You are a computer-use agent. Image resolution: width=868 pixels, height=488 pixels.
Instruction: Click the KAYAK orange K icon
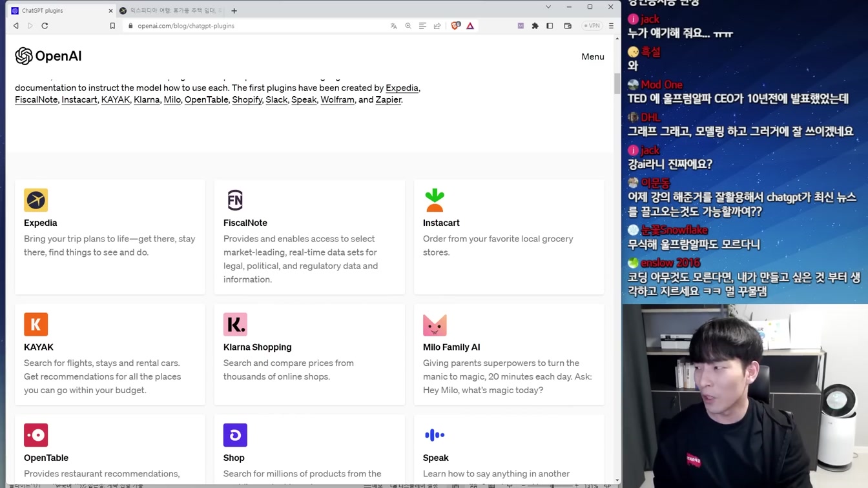coord(36,324)
